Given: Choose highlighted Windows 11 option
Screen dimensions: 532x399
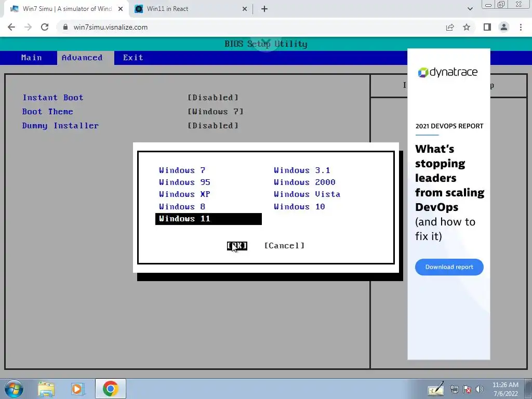Looking at the screenshot, I should (208, 219).
